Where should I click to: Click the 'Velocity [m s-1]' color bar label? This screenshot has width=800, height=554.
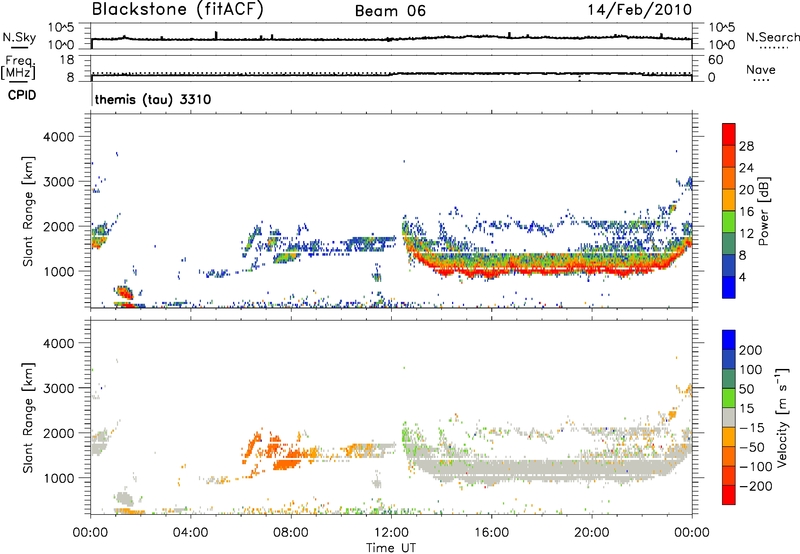[782, 417]
